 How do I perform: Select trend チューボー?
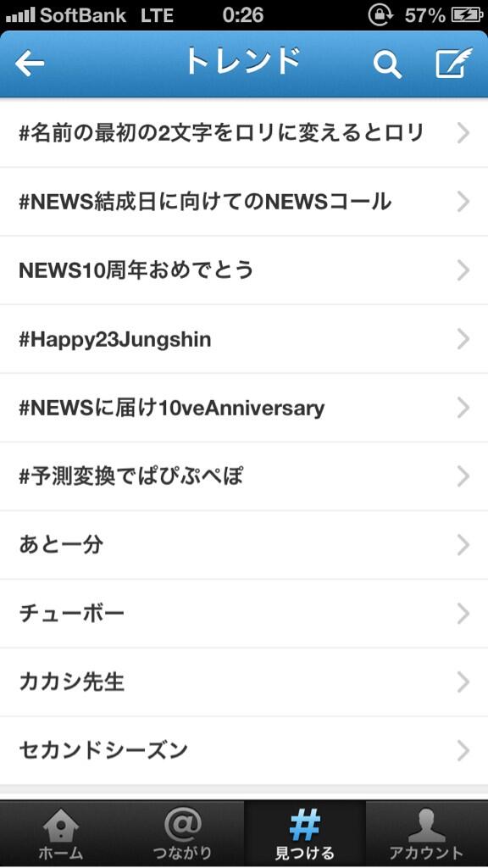click(244, 614)
